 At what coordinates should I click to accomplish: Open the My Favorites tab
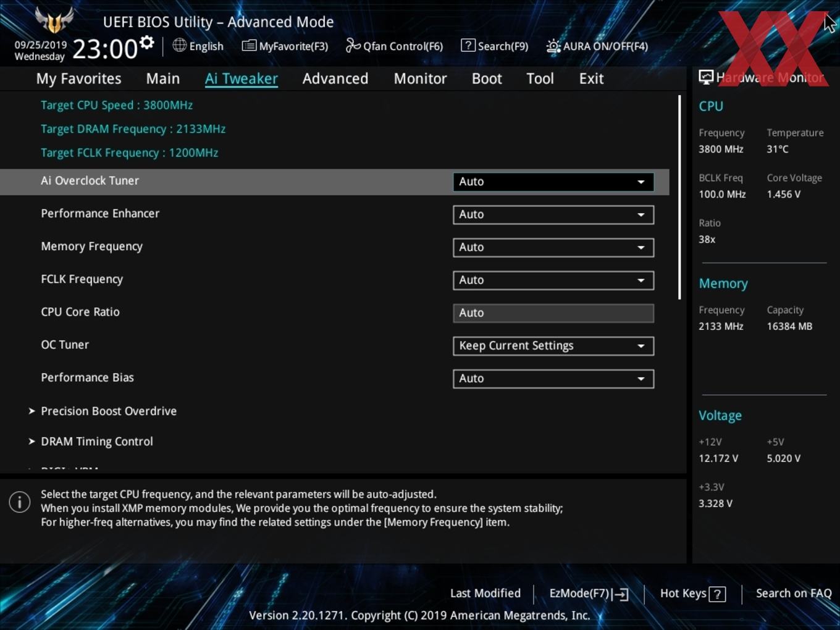pos(78,78)
